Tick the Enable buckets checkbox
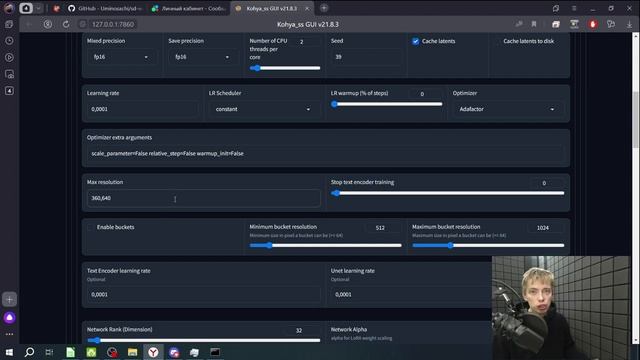Screen dimensions: 640x360 tap(90, 227)
